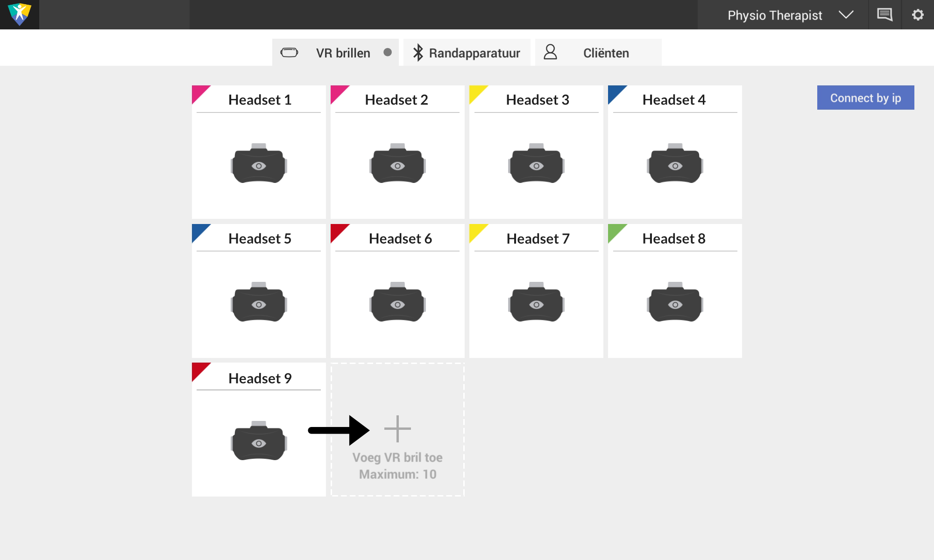Screen dimensions: 934x560
Task: Click the Headset 9 goggles icon
Action: [259, 441]
